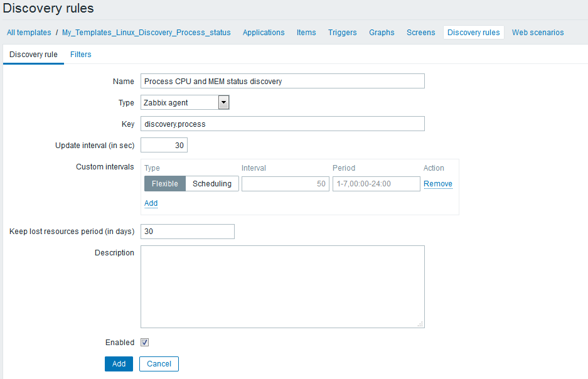Click the Type dropdown arrow button
This screenshot has width=588, height=379.
point(223,102)
